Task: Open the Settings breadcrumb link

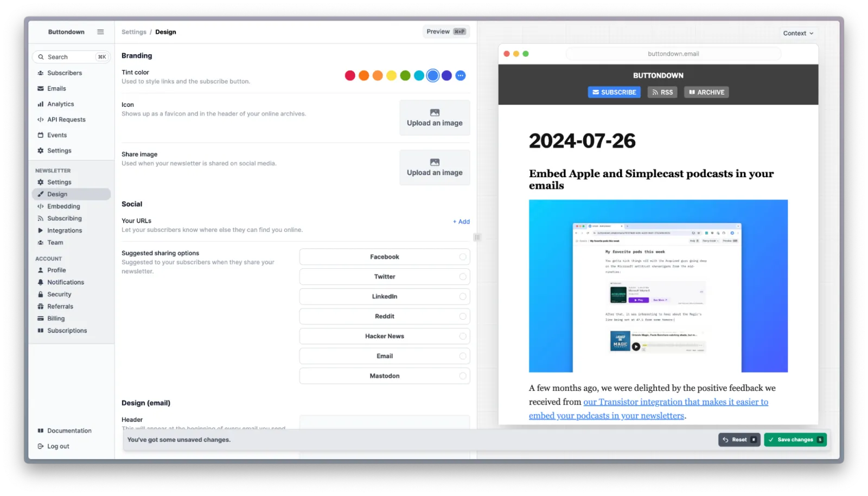Action: [133, 32]
